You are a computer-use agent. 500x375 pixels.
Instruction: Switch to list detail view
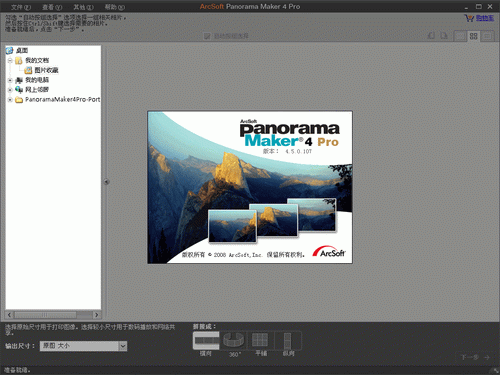tap(487, 36)
